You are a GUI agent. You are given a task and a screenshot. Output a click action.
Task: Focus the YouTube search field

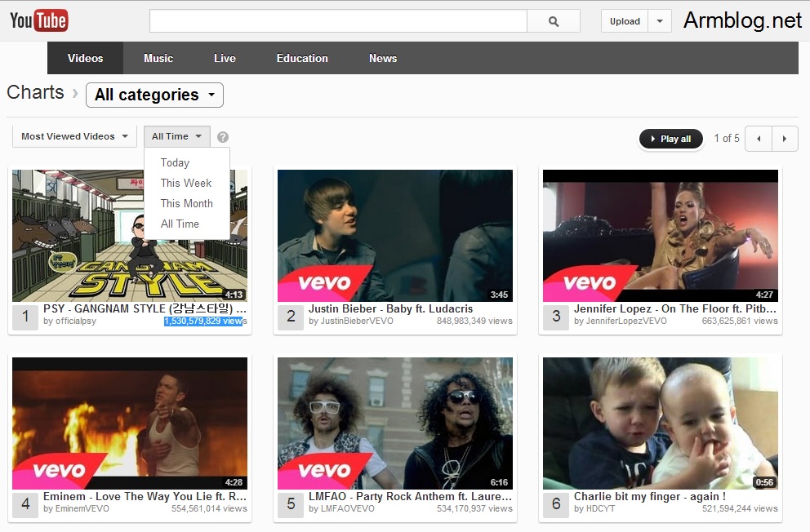coord(338,21)
